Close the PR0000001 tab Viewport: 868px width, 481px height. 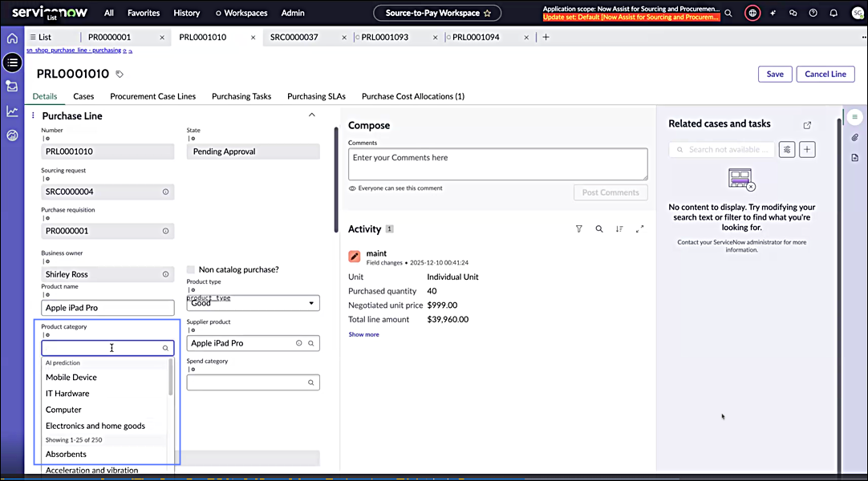click(161, 38)
